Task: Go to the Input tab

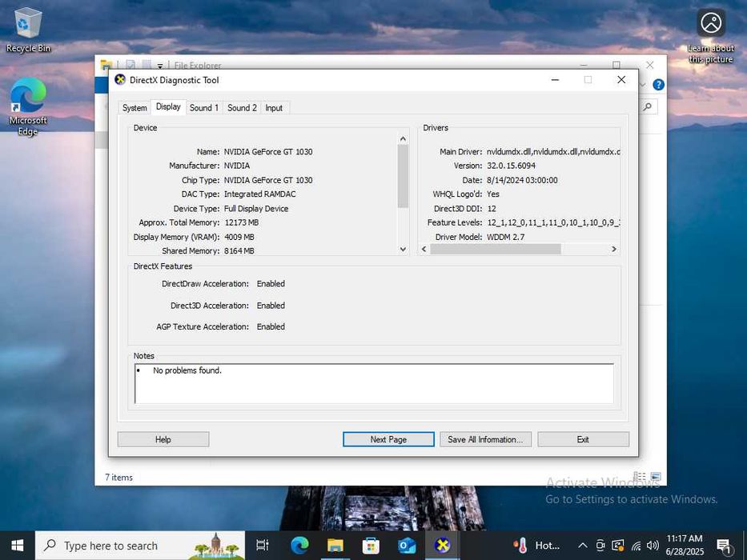Action: [274, 108]
